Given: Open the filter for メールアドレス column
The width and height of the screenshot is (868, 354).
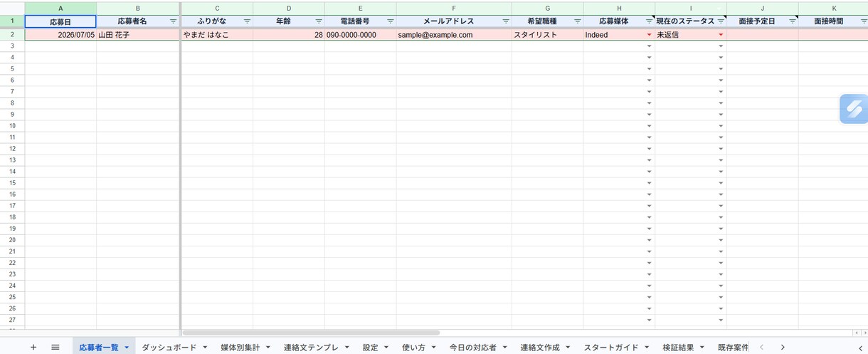Looking at the screenshot, I should (506, 21).
